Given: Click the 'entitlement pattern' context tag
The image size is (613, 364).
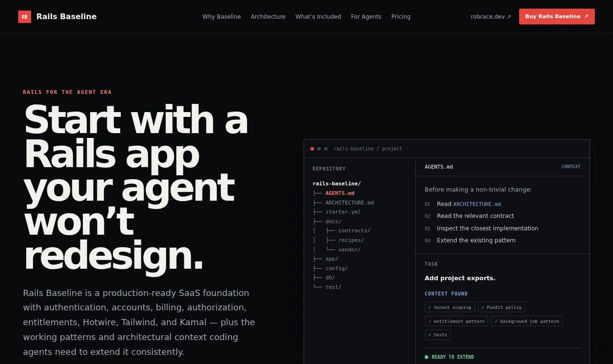Looking at the screenshot, I should (456, 321).
